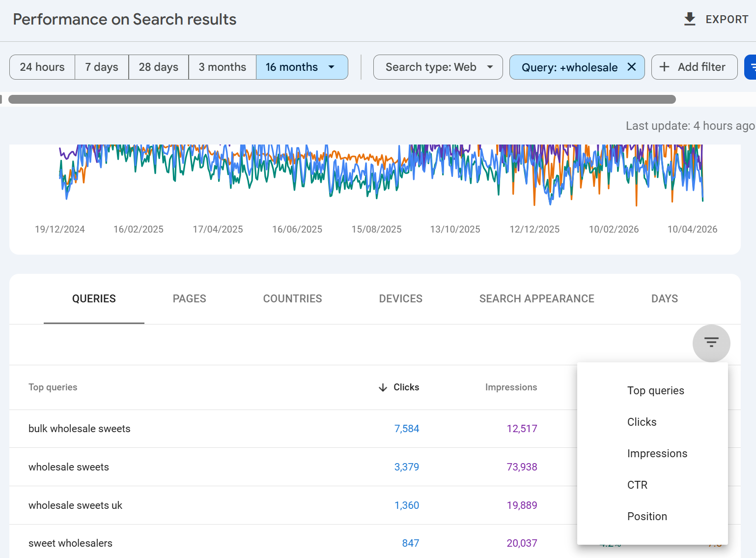Image resolution: width=756 pixels, height=558 pixels.
Task: Open the Devices tab
Action: pyautogui.click(x=400, y=298)
